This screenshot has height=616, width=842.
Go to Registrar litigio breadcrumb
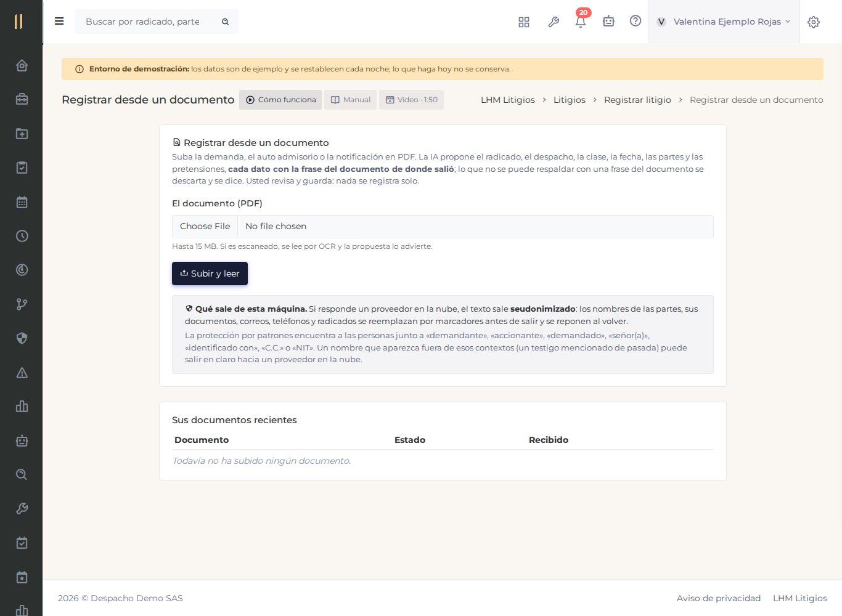pos(637,100)
